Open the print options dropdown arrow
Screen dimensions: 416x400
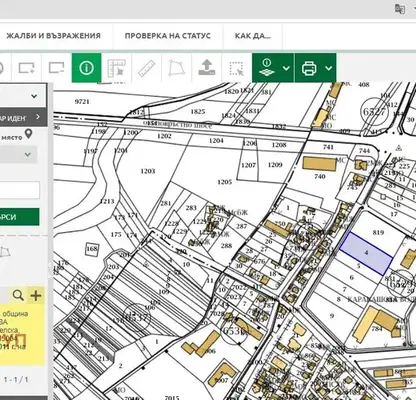pyautogui.click(x=329, y=68)
